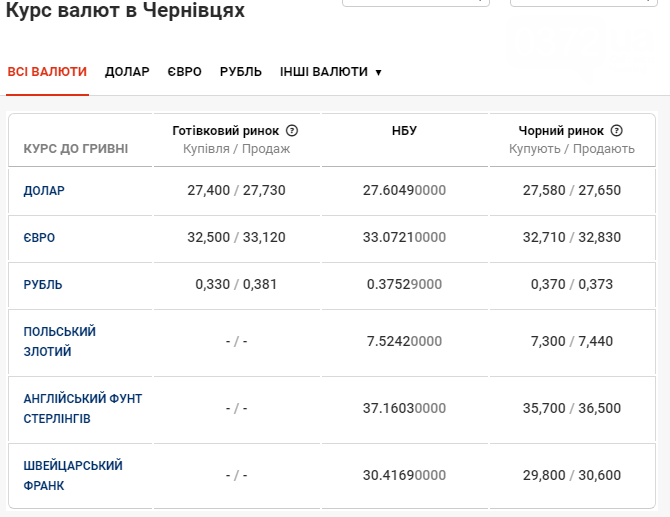Click the help icon beside Готівковий ринок
Image resolution: width=670 pixels, height=517 pixels.
292,130
